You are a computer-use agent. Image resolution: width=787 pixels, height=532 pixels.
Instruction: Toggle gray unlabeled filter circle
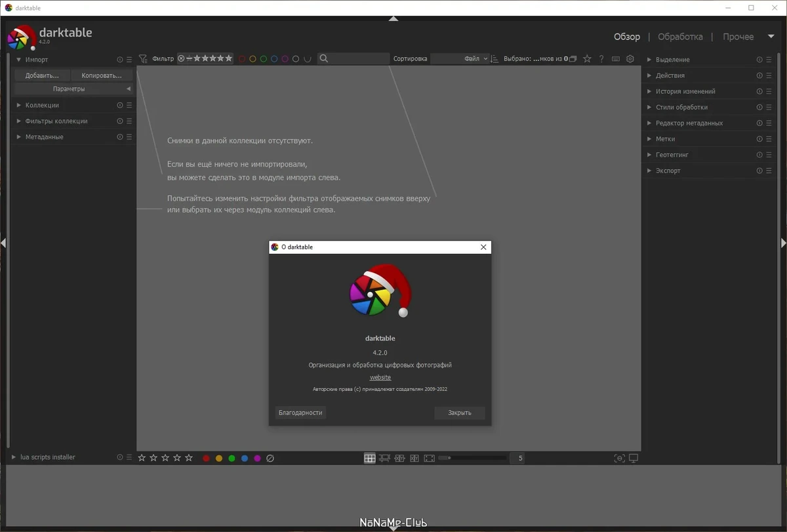(296, 59)
